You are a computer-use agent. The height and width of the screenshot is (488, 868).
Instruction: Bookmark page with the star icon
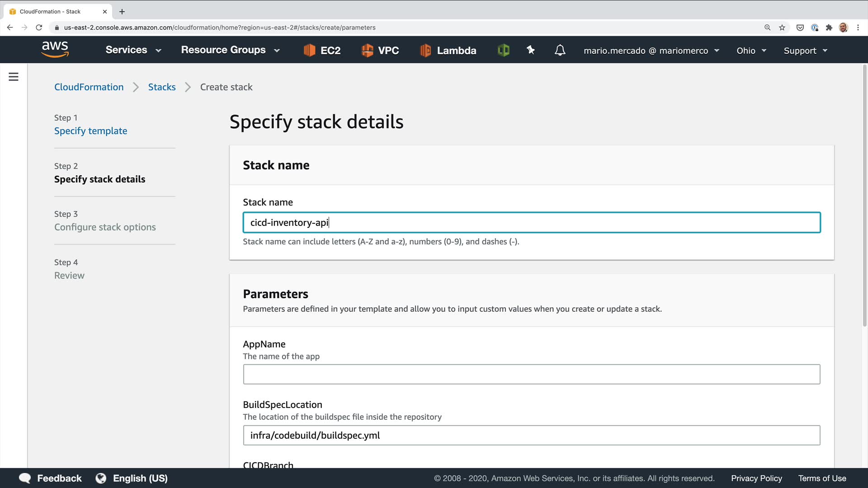pos(782,28)
